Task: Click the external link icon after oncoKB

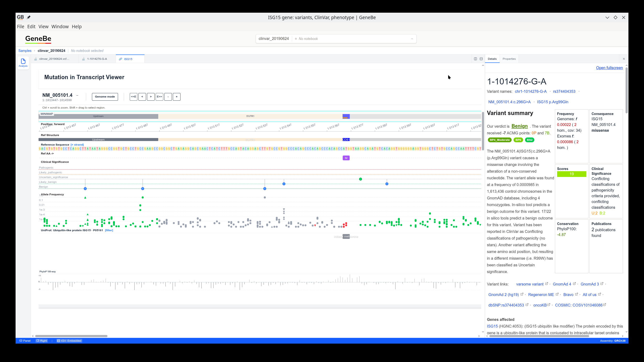Action: click(x=549, y=305)
